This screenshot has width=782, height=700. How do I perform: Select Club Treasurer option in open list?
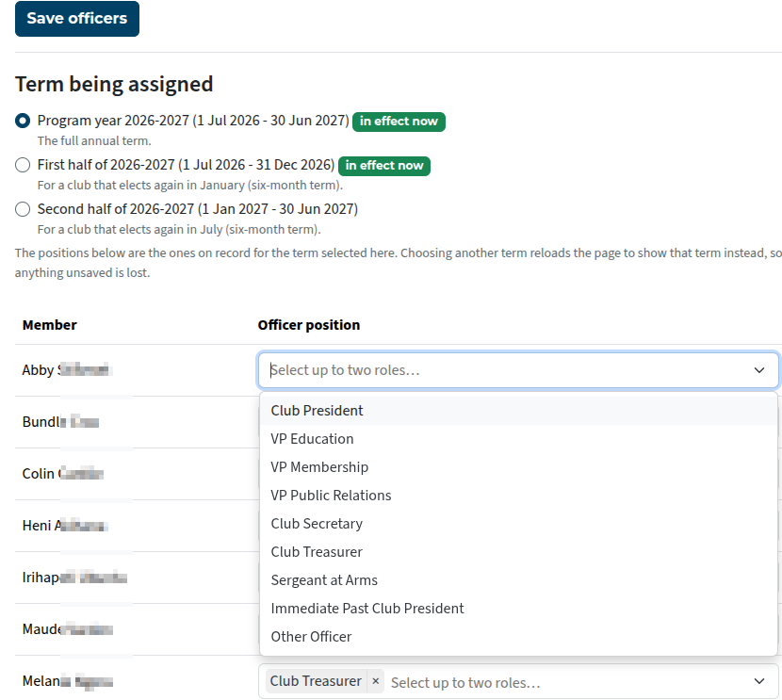pos(518,552)
